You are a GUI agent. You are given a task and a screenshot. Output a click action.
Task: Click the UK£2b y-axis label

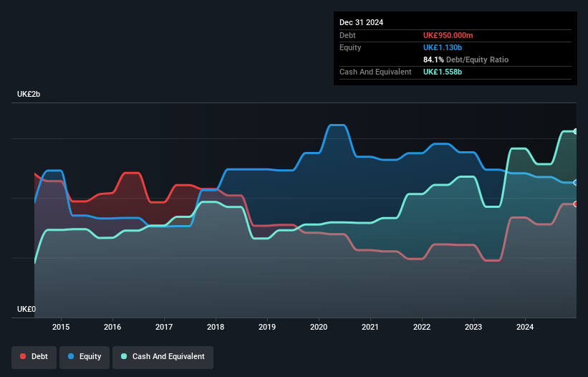(29, 94)
